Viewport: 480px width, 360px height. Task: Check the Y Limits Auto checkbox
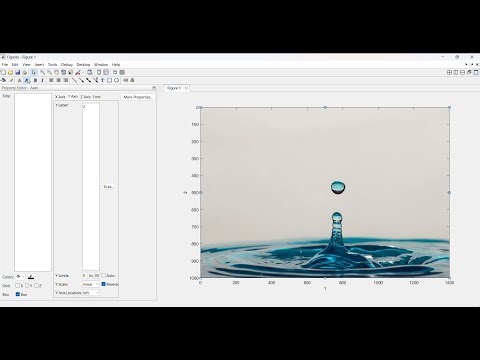tap(103, 275)
